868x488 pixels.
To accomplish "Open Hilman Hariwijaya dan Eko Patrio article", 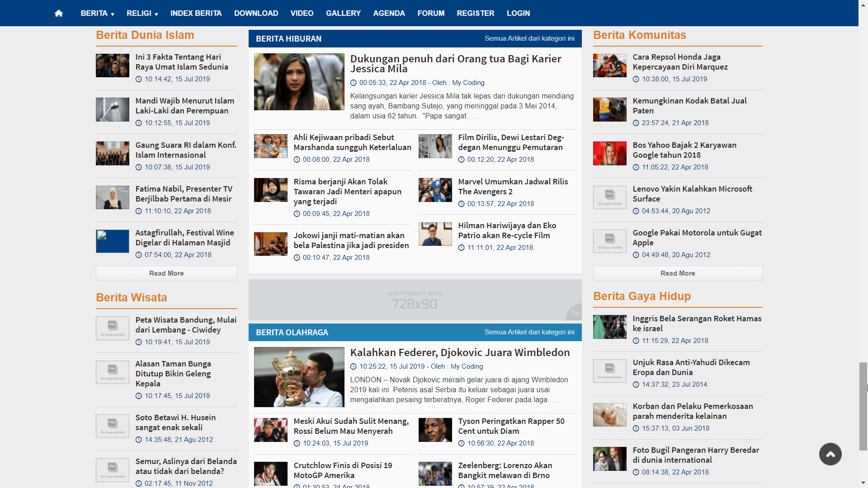I will tap(507, 230).
